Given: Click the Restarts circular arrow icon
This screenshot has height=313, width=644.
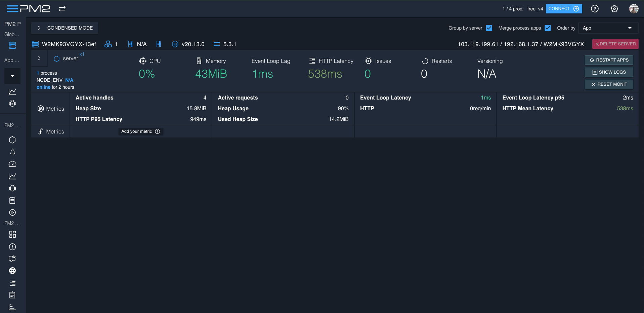Looking at the screenshot, I should pyautogui.click(x=425, y=61).
